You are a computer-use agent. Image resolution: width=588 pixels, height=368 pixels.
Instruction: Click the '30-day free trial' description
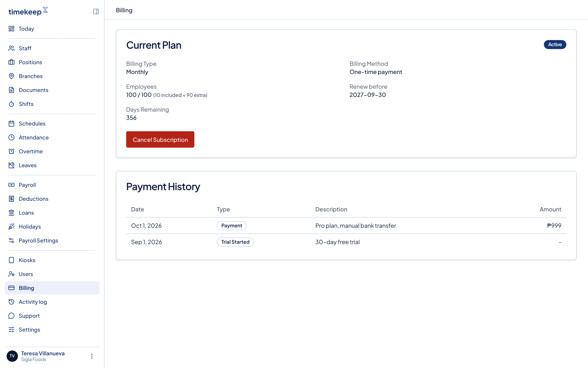337,242
